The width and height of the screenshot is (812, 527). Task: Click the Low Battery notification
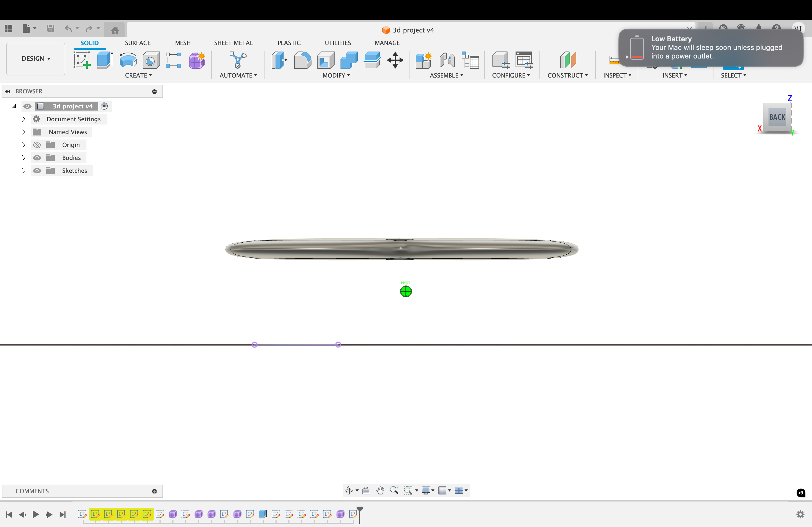[711, 47]
